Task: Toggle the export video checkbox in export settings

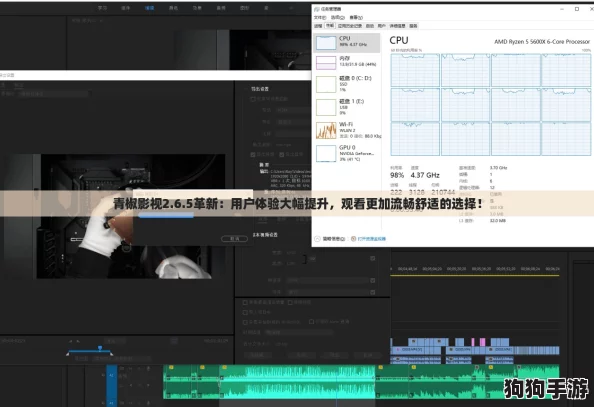Action: click(x=253, y=154)
